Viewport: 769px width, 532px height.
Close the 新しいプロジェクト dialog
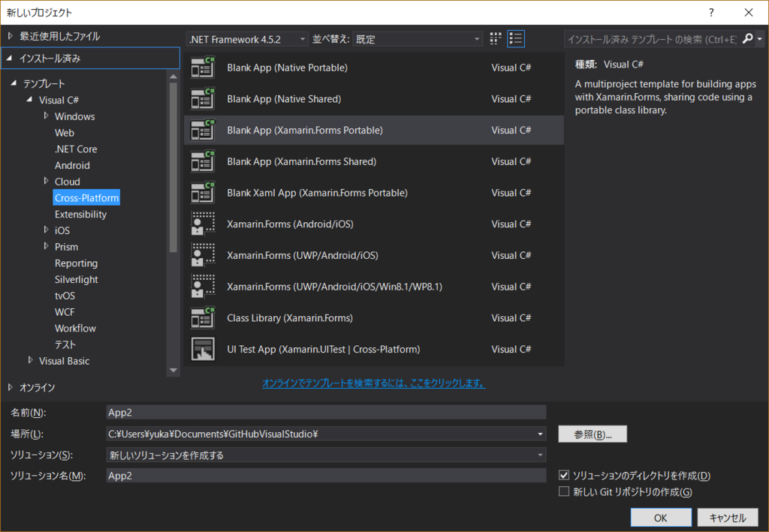pos(749,13)
